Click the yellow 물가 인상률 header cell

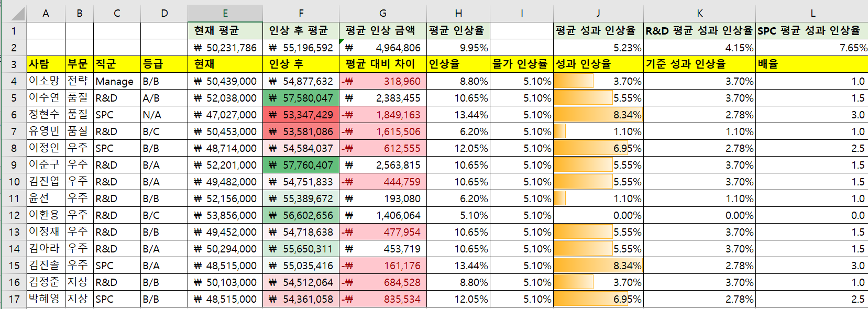pos(521,64)
